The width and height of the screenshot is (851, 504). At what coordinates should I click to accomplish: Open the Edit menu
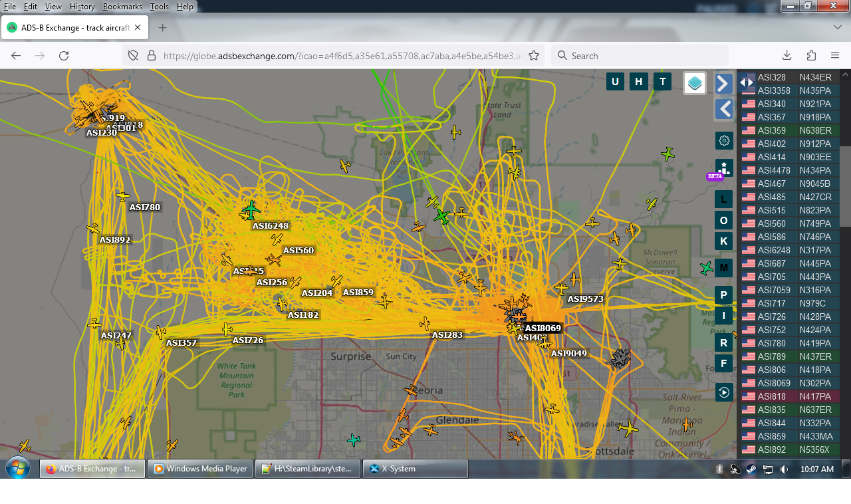click(31, 6)
